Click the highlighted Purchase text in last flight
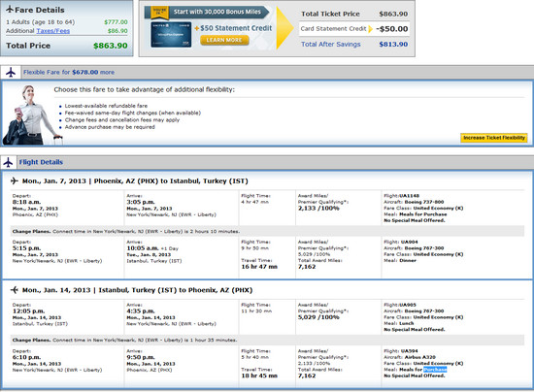 pyautogui.click(x=435, y=370)
